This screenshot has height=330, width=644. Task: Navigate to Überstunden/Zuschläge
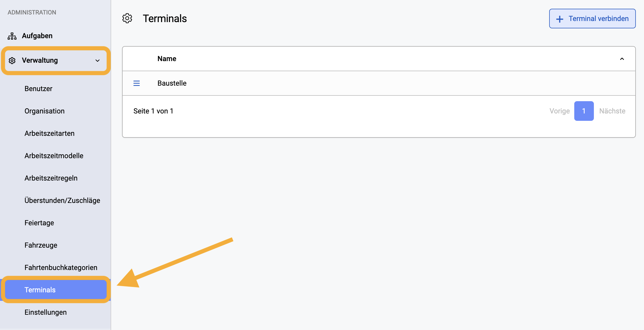62,200
